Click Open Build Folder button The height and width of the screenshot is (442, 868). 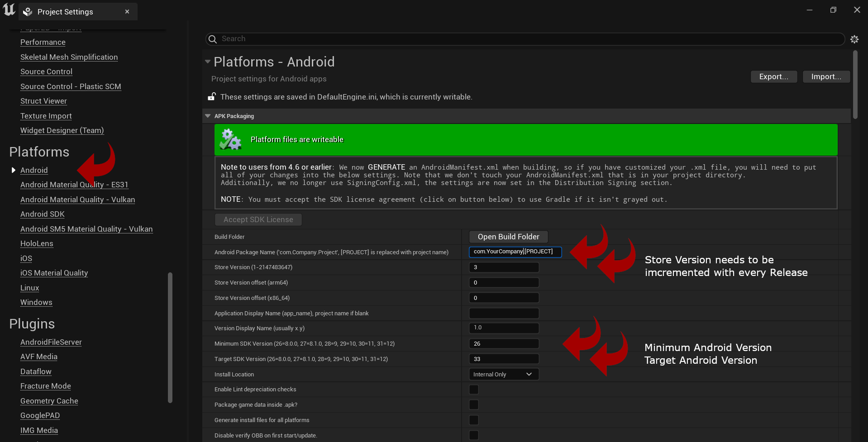[x=508, y=237]
